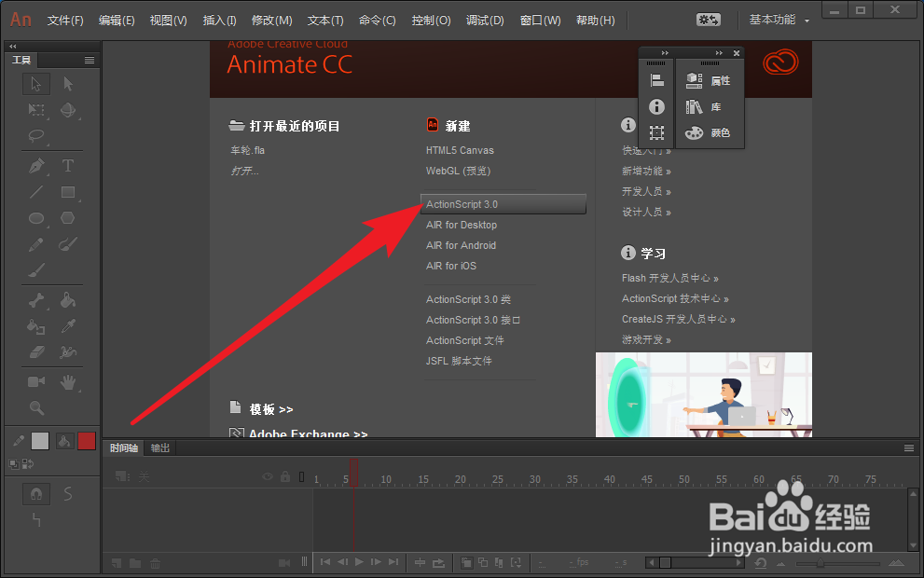Open the 窗口(W) menu
The width and height of the screenshot is (924, 578).
541,20
